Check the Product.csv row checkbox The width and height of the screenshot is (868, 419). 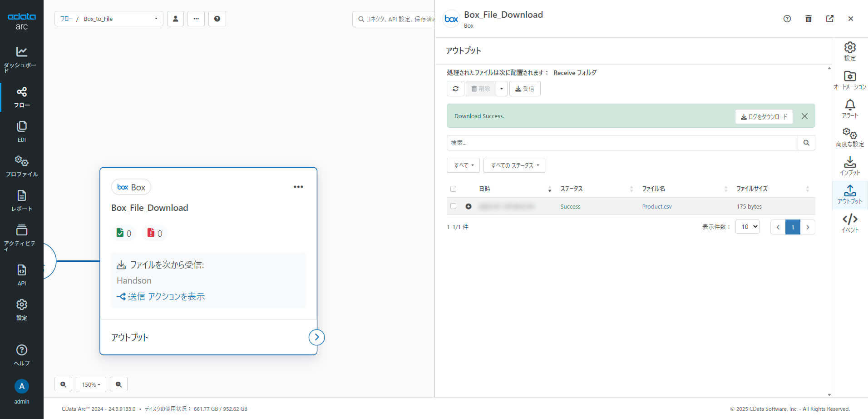453,206
